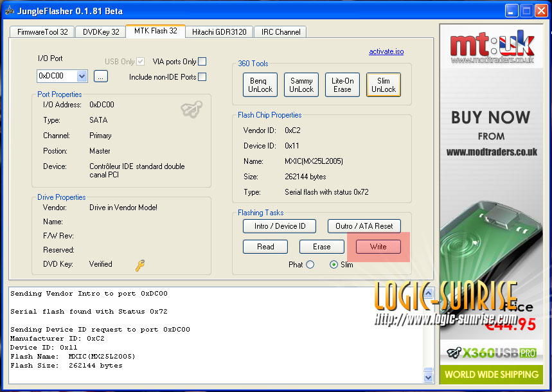The width and height of the screenshot is (552, 392).
Task: Click 'Serial flash with status 0x72' type value
Action: [x=326, y=192]
